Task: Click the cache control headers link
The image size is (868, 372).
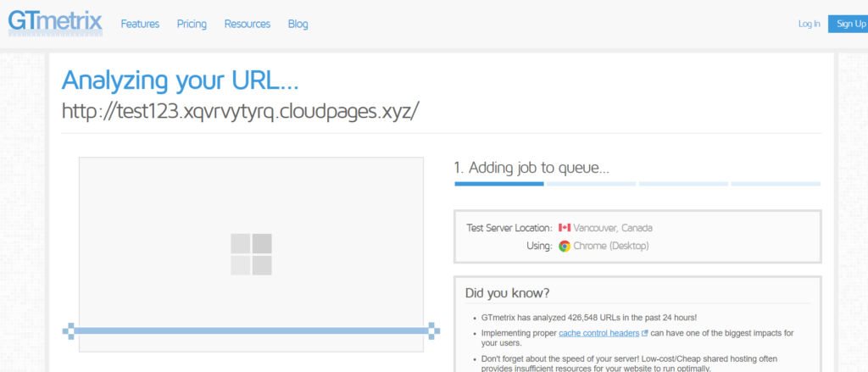Action: pyautogui.click(x=599, y=333)
